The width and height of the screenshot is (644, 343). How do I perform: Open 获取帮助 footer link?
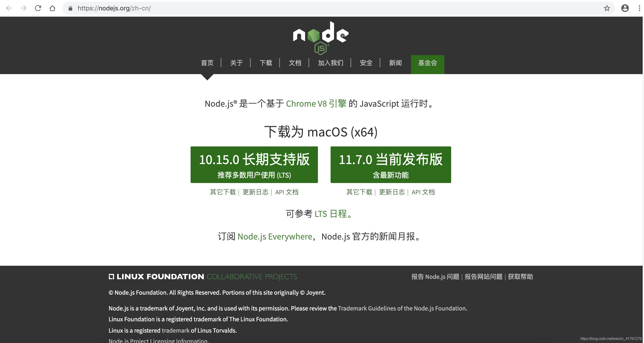click(520, 276)
